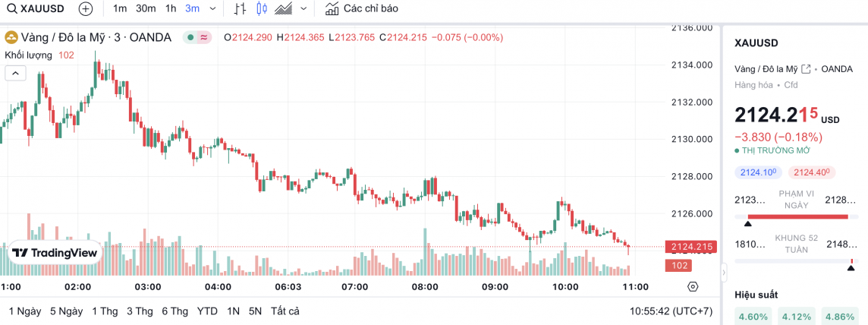
Task: Switch to the 30m interval
Action: [146, 9]
